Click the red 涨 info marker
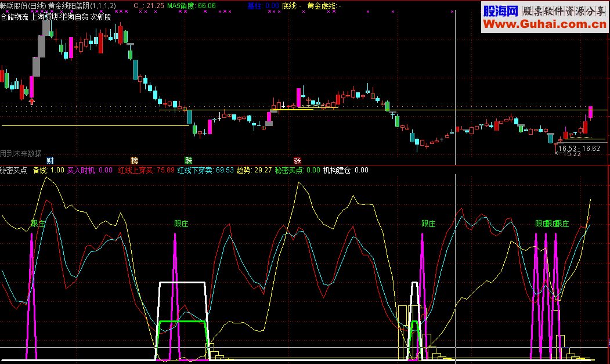Screen dimensions: 610x364 [x=297, y=160]
